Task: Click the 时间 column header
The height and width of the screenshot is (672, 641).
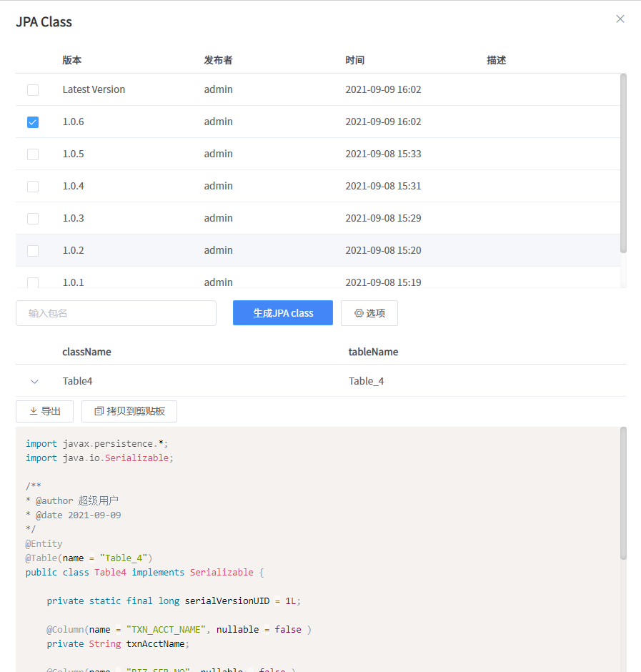Action: [x=354, y=60]
